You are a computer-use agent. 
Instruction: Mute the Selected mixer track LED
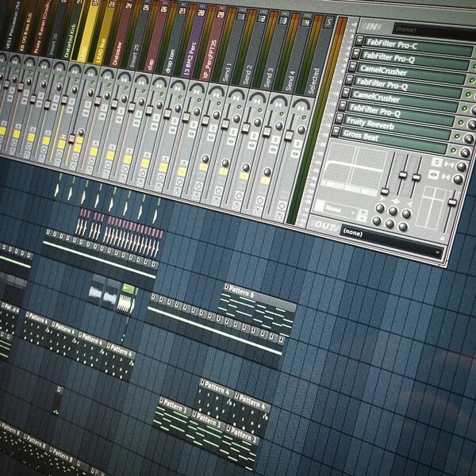(304, 117)
